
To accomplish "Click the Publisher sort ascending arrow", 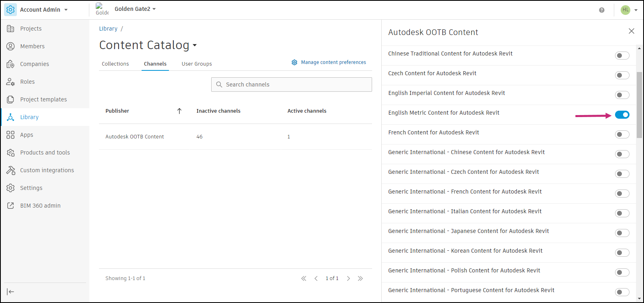I will click(179, 111).
